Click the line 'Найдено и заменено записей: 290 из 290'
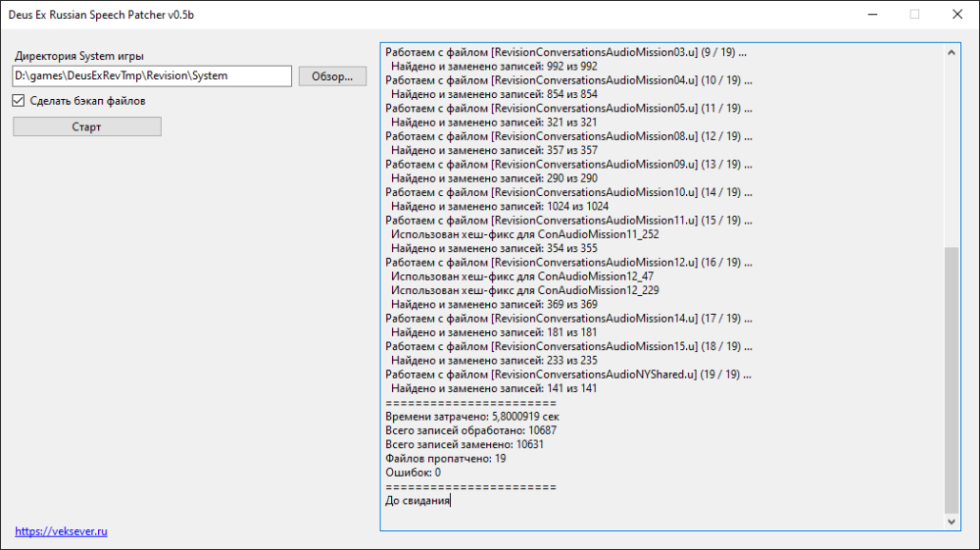Viewport: 980px width, 550px height. pos(494,178)
